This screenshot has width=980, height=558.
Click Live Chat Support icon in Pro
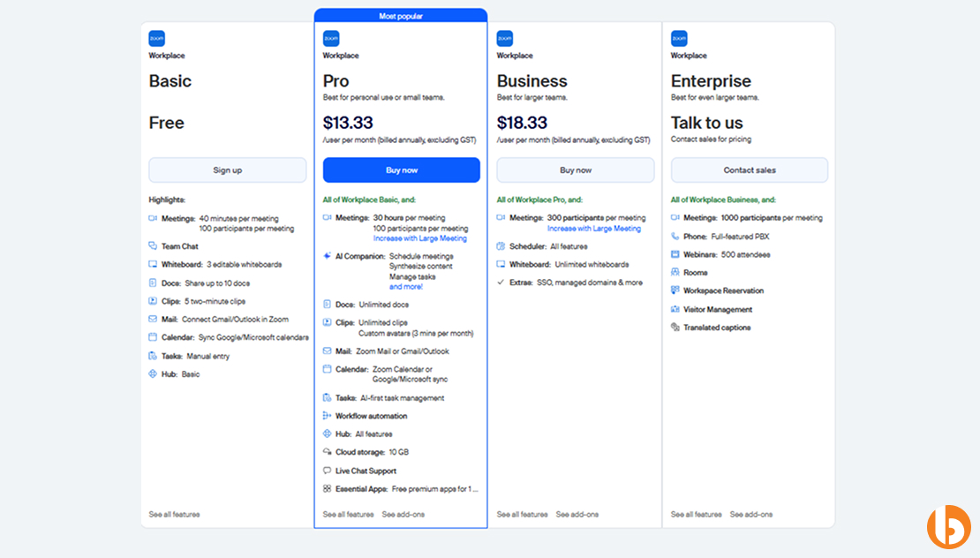[x=327, y=471]
